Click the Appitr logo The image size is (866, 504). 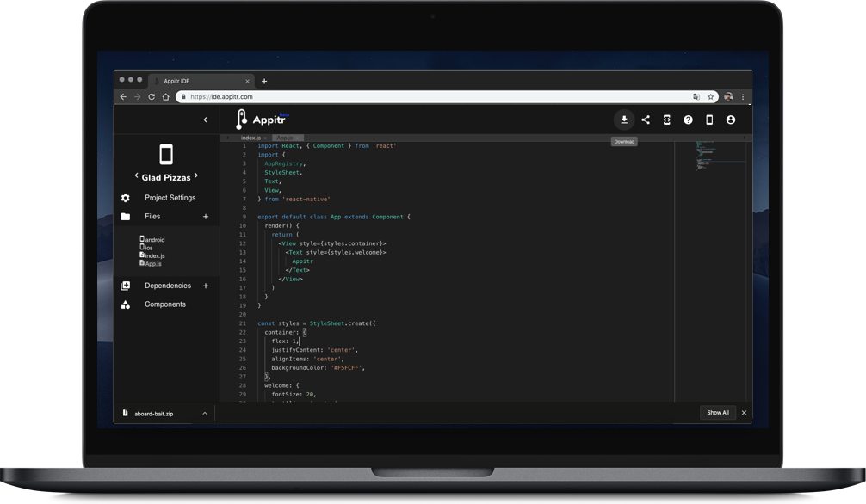(x=261, y=120)
